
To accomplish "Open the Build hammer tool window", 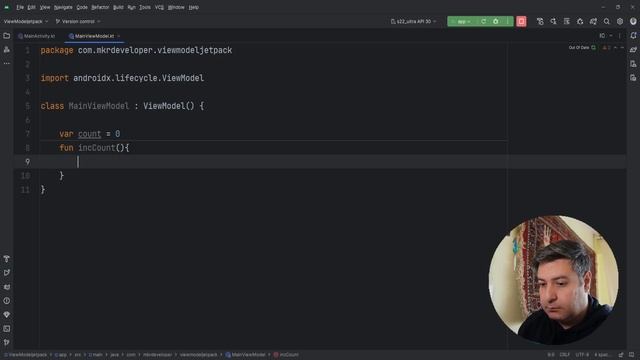I will tap(7, 259).
